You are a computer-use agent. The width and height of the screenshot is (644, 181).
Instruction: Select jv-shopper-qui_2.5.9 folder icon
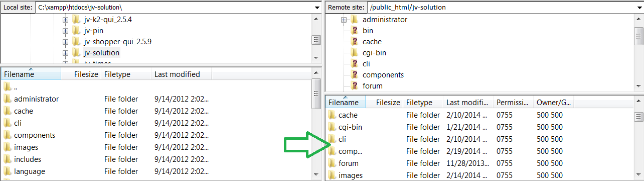[x=76, y=42]
